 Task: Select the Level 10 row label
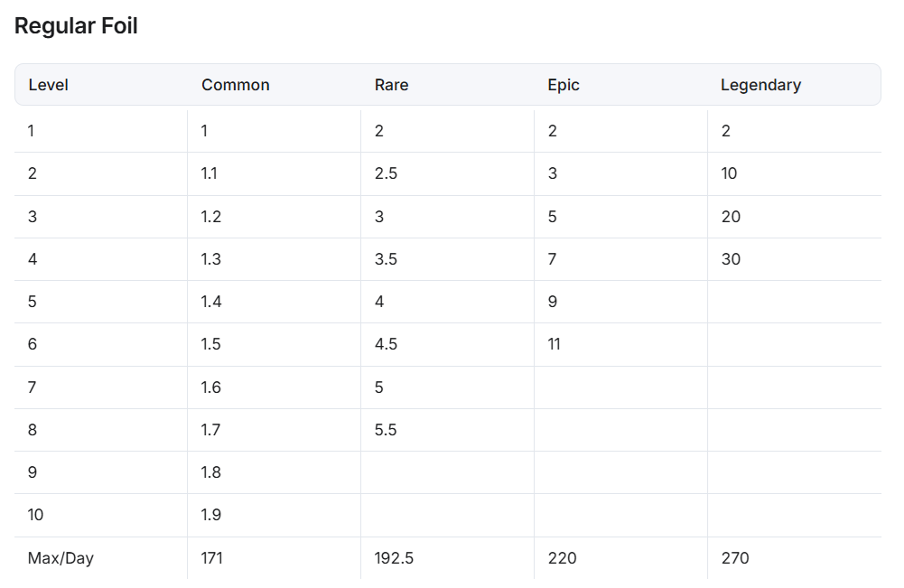click(x=35, y=515)
